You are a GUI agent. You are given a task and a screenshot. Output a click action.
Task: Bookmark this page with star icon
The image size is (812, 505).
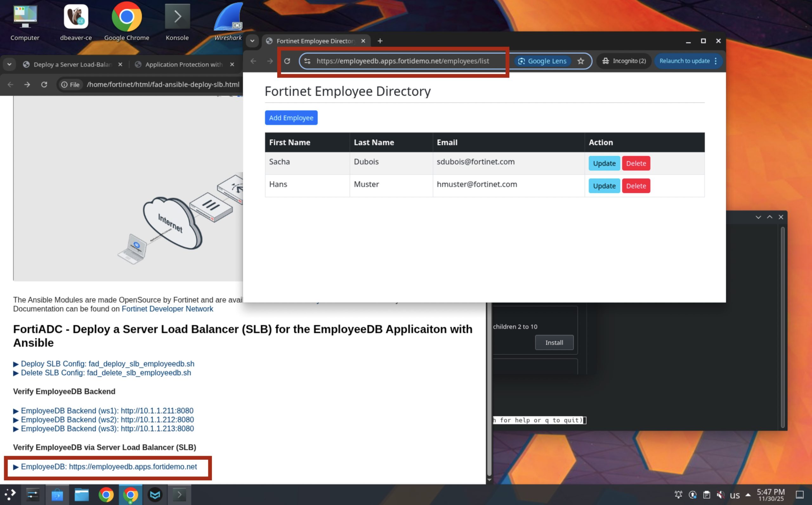tap(581, 61)
